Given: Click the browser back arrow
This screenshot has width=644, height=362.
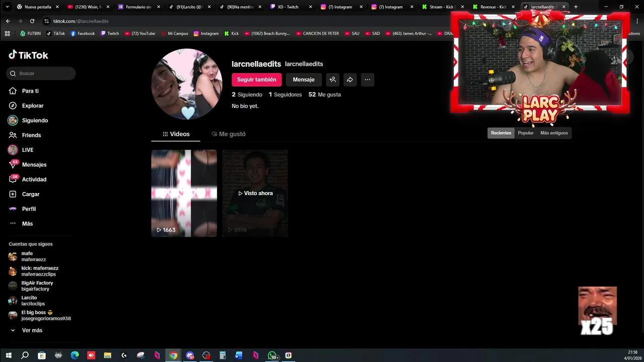Looking at the screenshot, I should point(8,21).
